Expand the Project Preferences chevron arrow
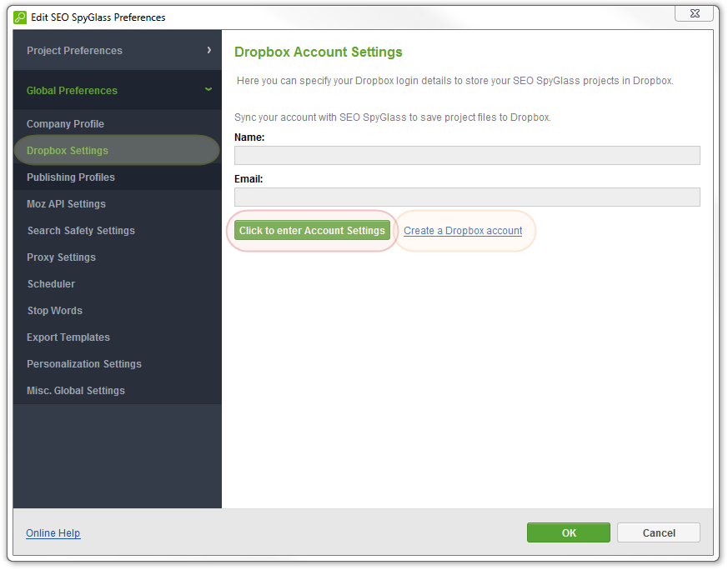The image size is (728, 570). pyautogui.click(x=209, y=50)
